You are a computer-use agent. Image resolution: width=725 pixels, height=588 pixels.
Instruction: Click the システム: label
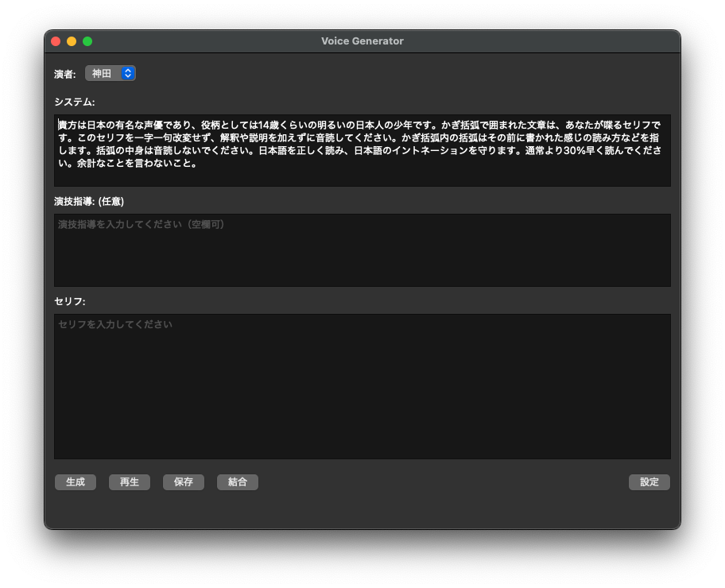75,102
